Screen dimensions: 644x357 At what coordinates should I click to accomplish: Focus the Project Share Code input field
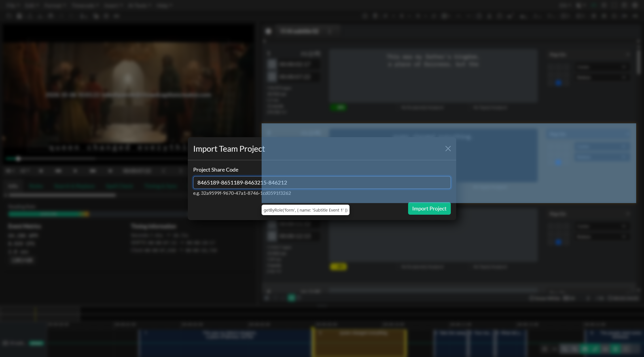pos(322,183)
